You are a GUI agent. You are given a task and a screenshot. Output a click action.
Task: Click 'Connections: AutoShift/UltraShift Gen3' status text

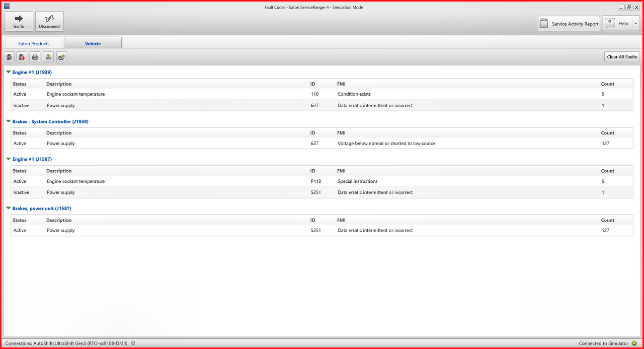pyautogui.click(x=66, y=343)
